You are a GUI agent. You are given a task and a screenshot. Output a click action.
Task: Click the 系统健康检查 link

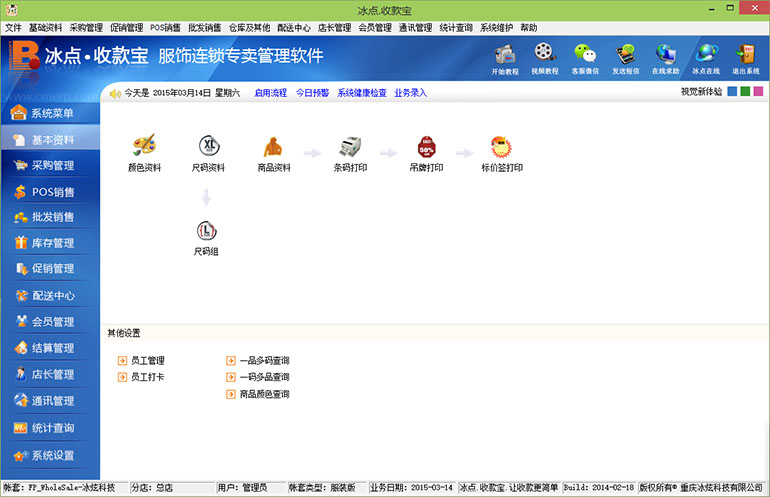[362, 93]
